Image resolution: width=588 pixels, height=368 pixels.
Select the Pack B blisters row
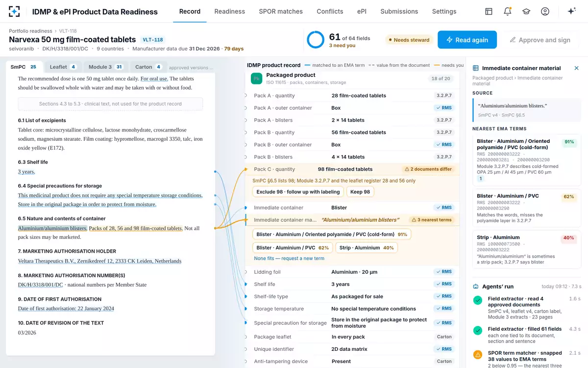(352, 157)
